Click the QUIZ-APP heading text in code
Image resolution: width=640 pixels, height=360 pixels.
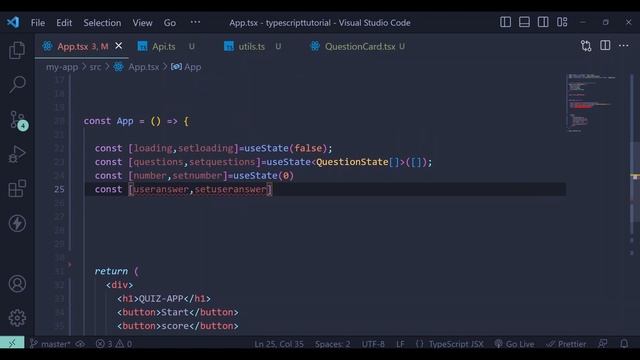[x=161, y=298]
